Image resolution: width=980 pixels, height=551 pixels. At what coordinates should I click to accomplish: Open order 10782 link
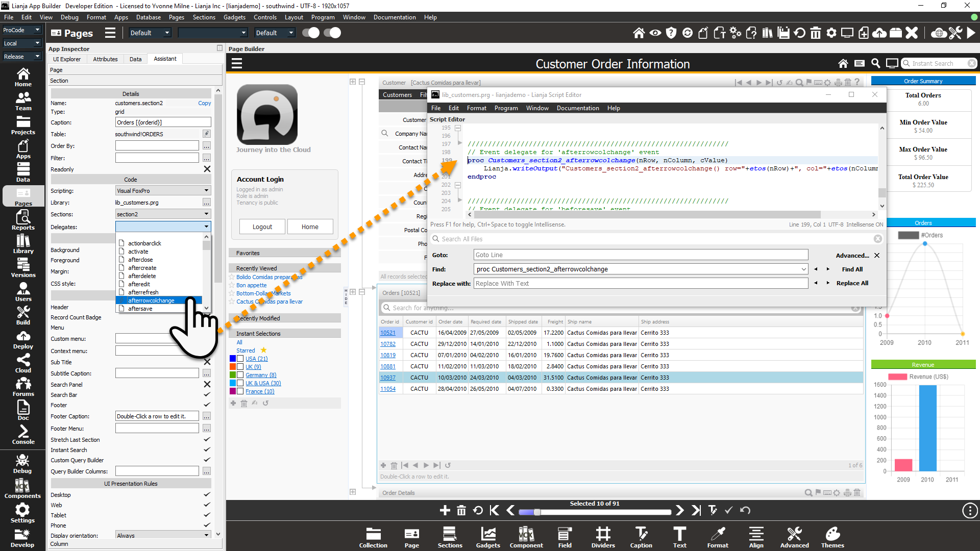pyautogui.click(x=387, y=344)
